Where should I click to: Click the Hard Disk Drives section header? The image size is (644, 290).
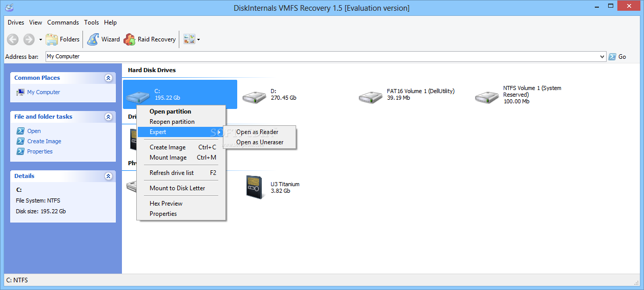pyautogui.click(x=152, y=70)
